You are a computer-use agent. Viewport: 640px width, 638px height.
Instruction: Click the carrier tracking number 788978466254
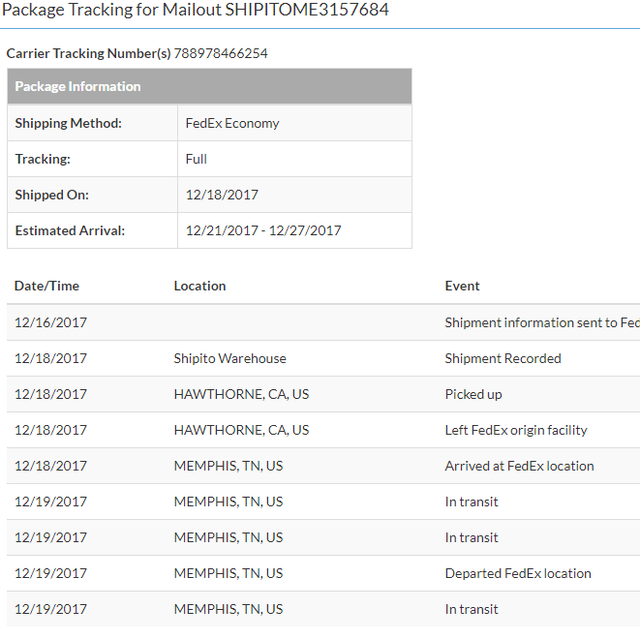pos(220,53)
